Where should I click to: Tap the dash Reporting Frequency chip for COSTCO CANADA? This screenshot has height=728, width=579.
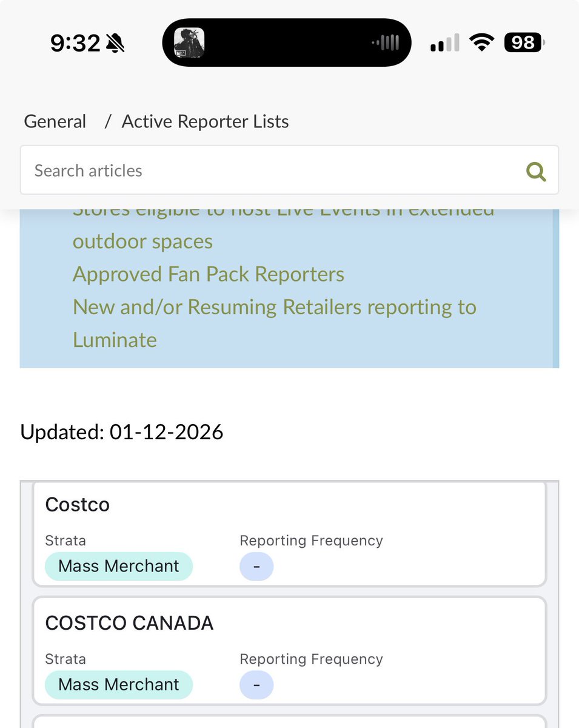[x=256, y=684]
